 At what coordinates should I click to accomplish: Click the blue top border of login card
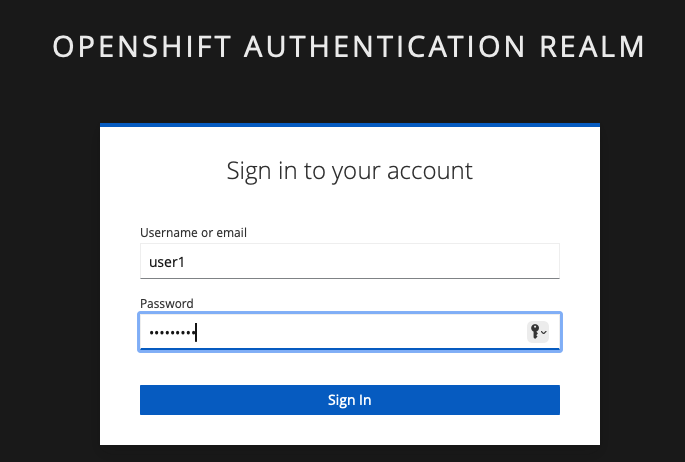click(349, 125)
